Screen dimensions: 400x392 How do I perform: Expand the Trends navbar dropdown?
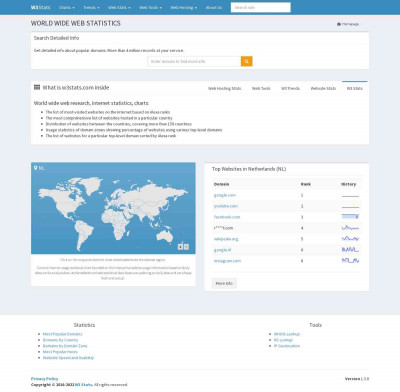[x=91, y=7]
